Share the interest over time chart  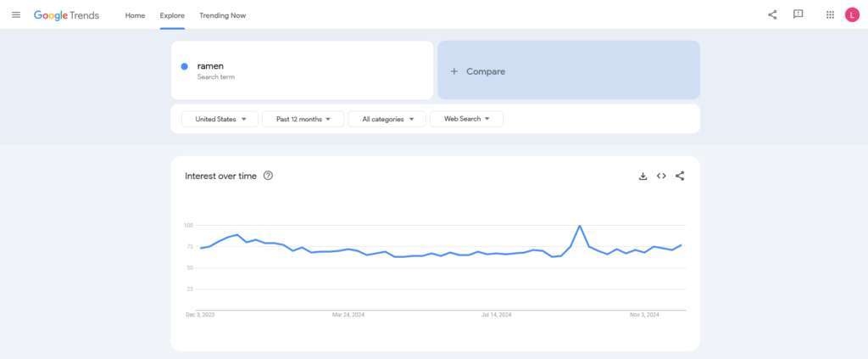click(x=680, y=176)
